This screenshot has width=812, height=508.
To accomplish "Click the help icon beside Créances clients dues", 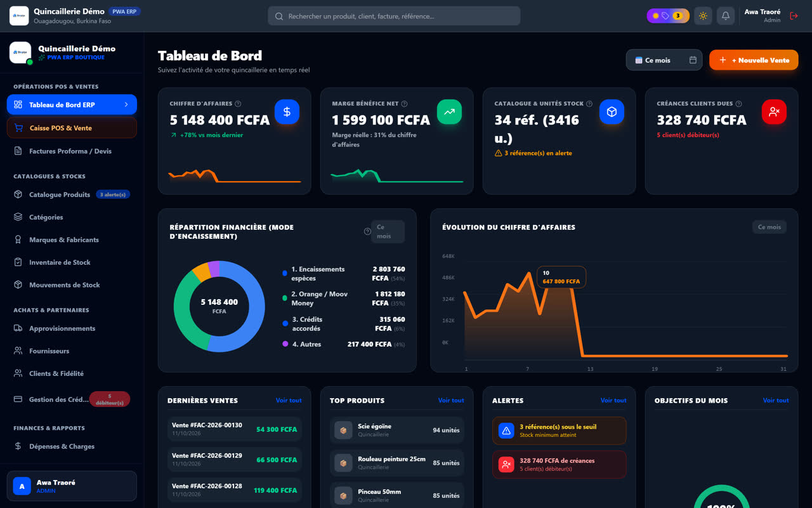I will pyautogui.click(x=740, y=104).
